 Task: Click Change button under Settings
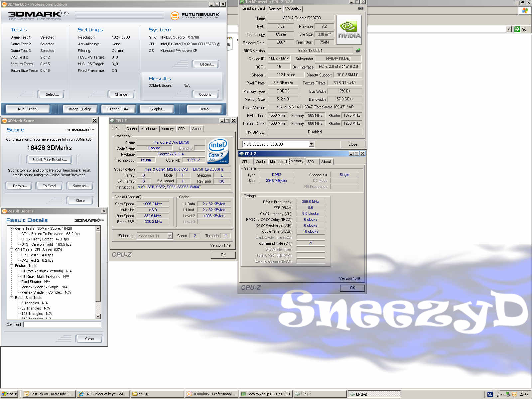pyautogui.click(x=122, y=94)
